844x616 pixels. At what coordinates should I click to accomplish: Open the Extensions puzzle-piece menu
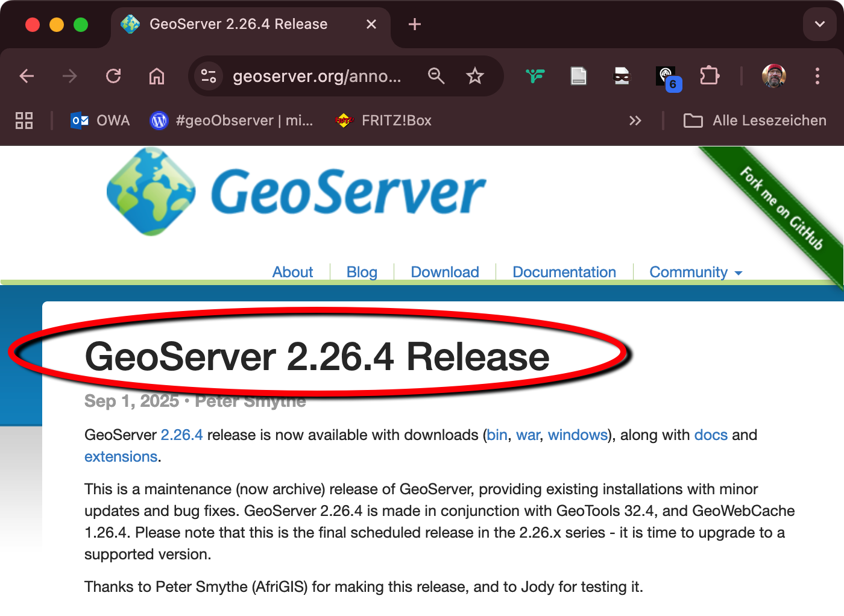[710, 76]
